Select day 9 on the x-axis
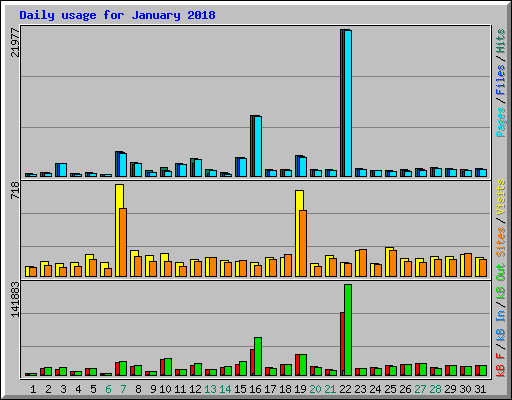 tap(153, 389)
